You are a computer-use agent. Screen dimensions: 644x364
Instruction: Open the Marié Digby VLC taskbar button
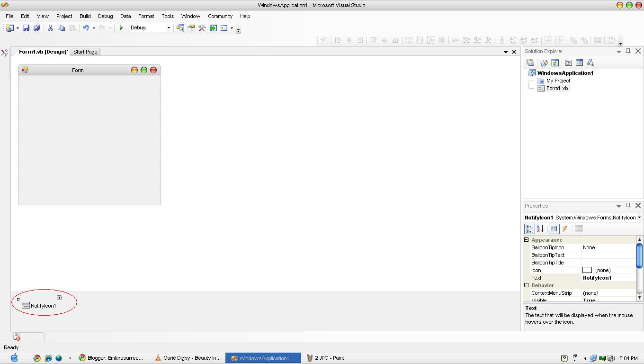(188, 358)
